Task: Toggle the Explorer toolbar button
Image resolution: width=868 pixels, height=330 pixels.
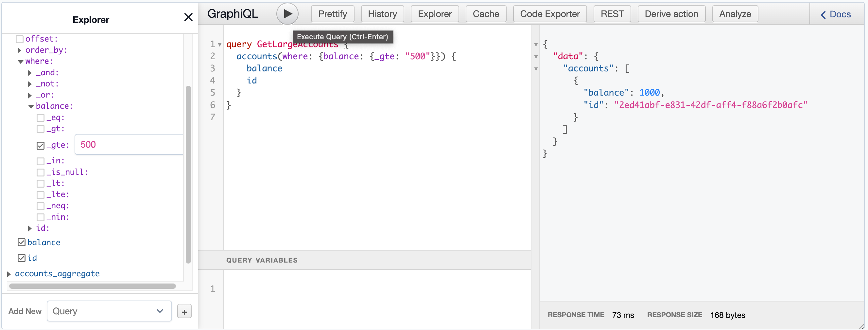Action: pos(435,13)
